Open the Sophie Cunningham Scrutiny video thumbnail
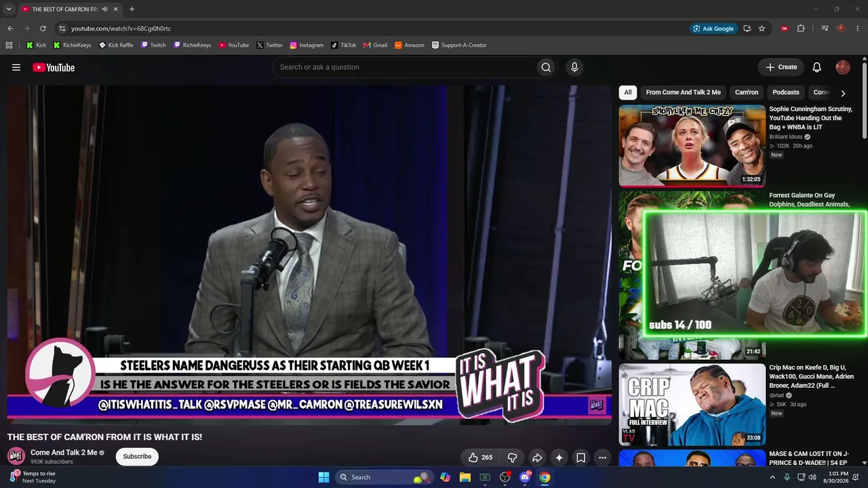This screenshot has width=868, height=488. coord(692,146)
